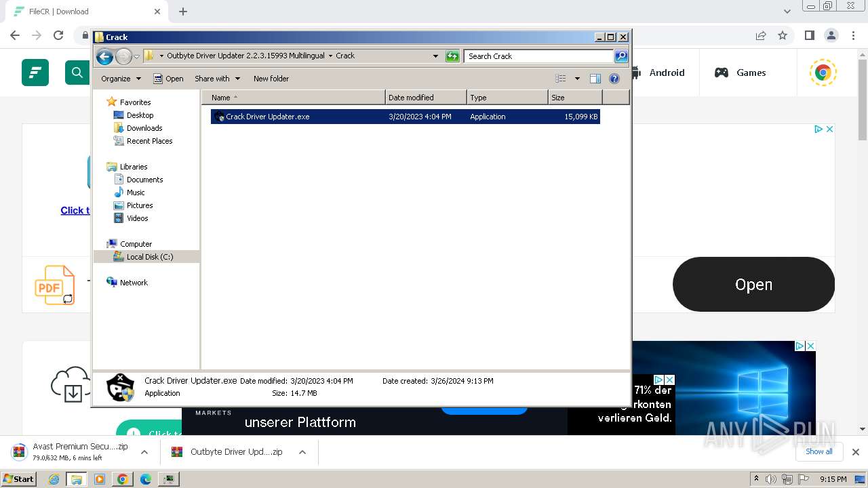
Task: Open a new Chrome tab
Action: [183, 12]
